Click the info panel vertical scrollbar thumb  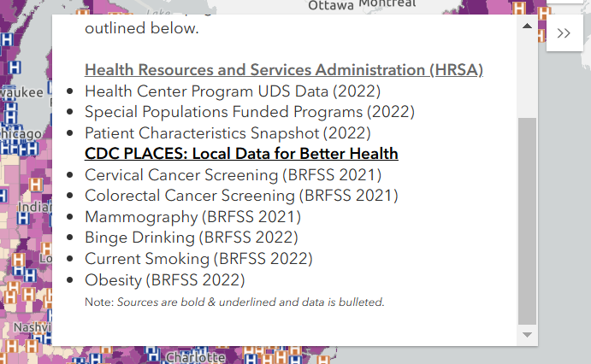coord(528,221)
